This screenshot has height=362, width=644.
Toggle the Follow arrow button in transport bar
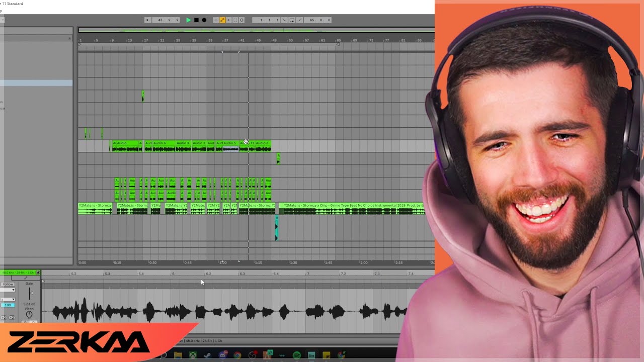[148, 20]
